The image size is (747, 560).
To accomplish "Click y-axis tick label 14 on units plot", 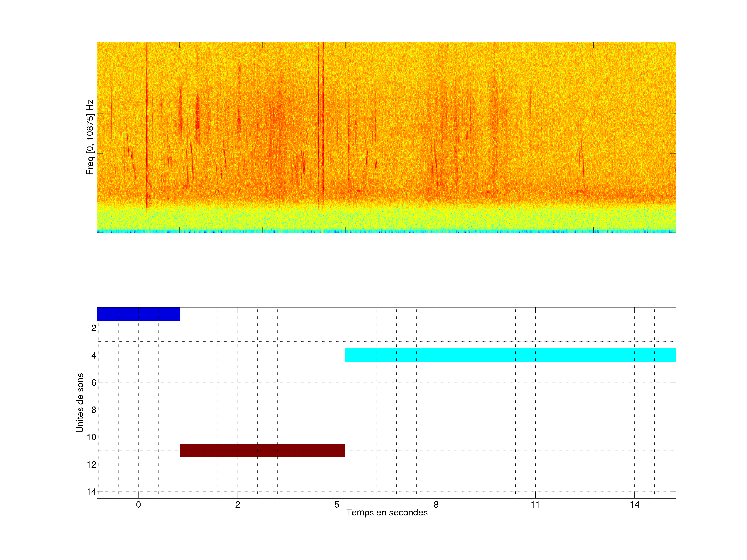I will coord(92,492).
